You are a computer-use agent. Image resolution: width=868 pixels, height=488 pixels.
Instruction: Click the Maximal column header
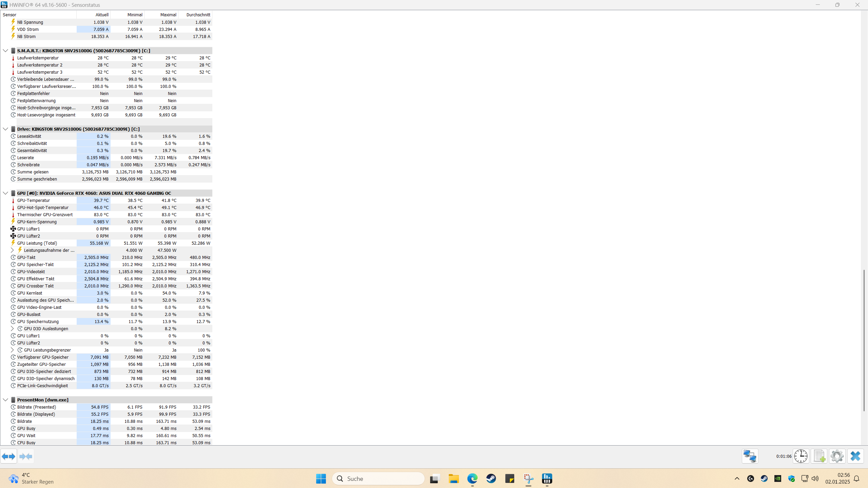point(168,15)
